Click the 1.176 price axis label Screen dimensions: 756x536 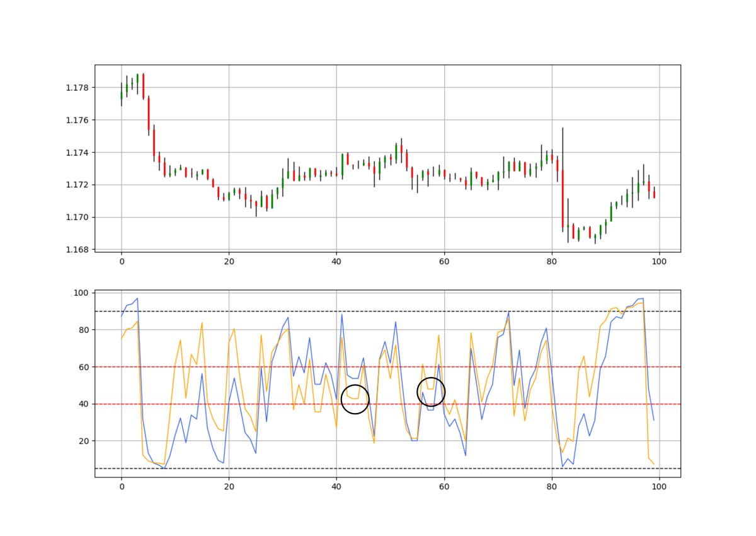(x=77, y=120)
